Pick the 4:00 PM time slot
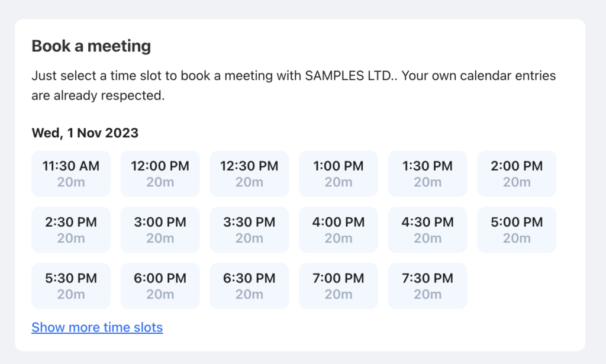The image size is (606, 364). (339, 230)
